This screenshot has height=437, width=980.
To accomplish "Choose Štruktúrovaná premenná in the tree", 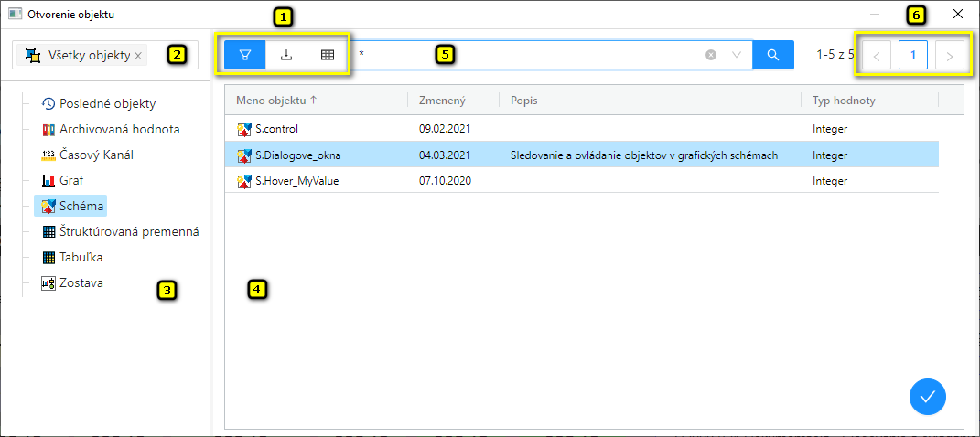I will coord(129,231).
